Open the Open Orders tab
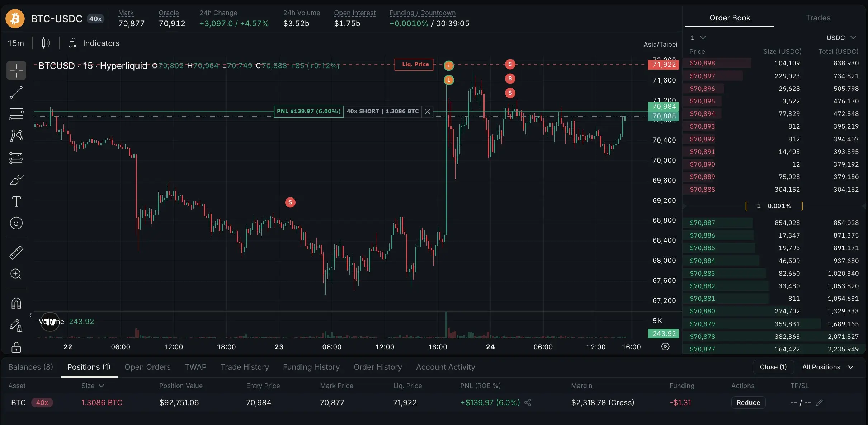Image resolution: width=868 pixels, height=425 pixels. 147,367
